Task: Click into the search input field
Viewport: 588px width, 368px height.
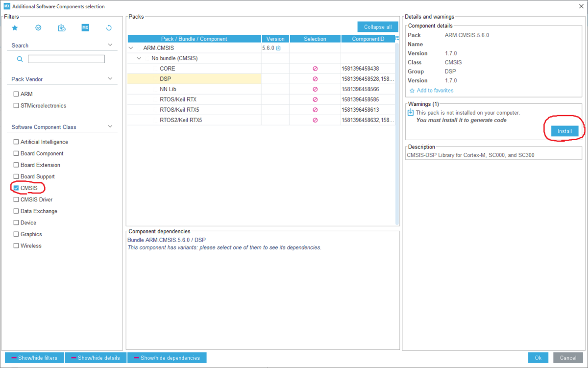Action: coord(66,59)
